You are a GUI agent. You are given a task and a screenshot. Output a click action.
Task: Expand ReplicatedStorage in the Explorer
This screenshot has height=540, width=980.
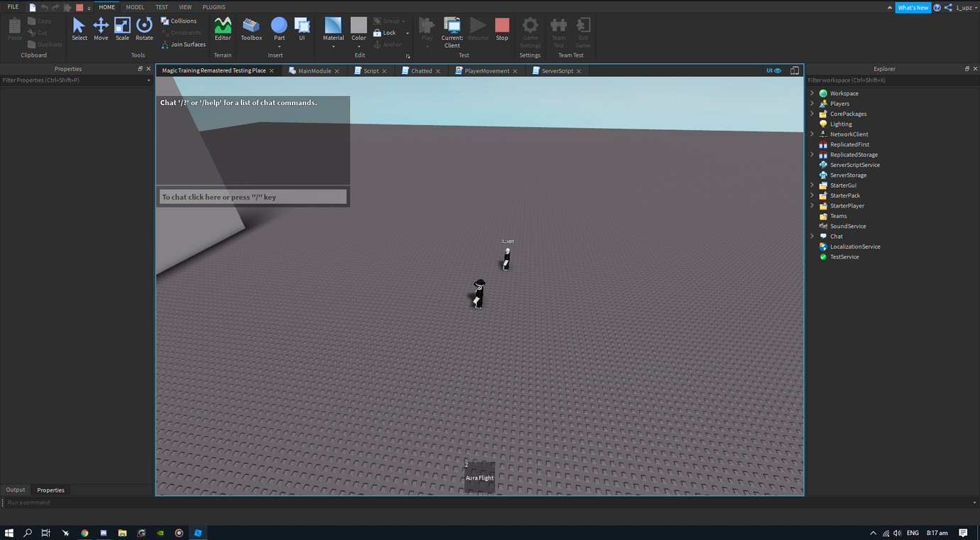812,154
